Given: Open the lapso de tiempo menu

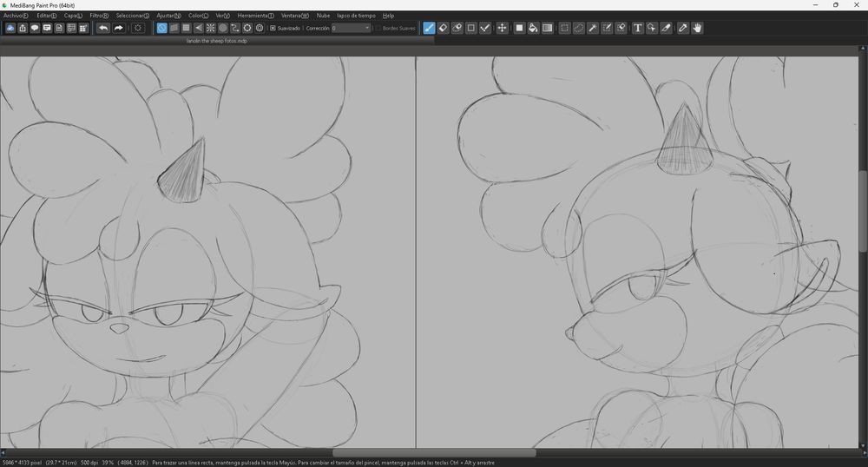Looking at the screenshot, I should pos(356,16).
